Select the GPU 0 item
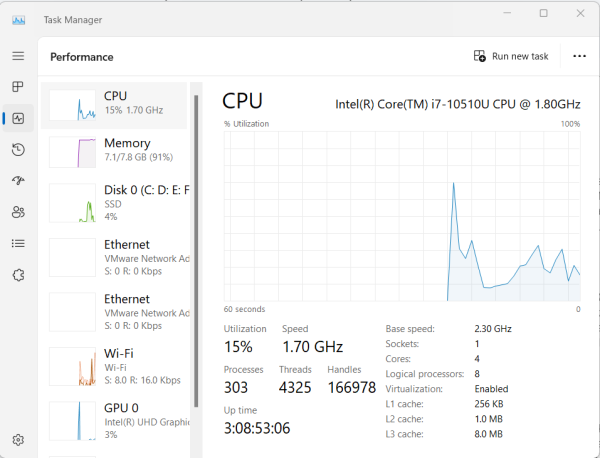 coord(116,420)
